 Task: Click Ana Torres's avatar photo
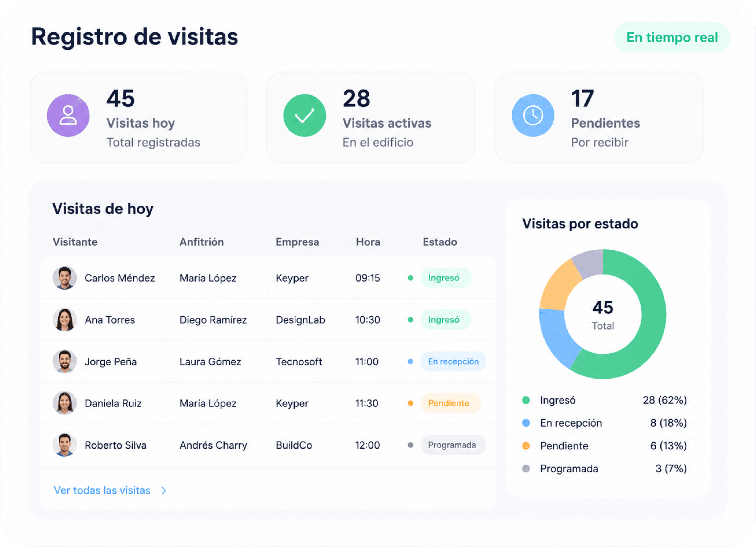click(65, 320)
